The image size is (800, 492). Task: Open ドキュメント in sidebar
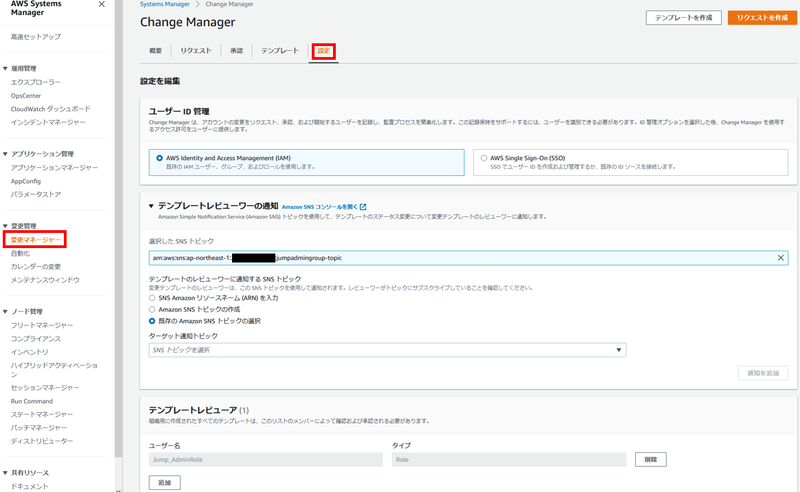coord(30,486)
